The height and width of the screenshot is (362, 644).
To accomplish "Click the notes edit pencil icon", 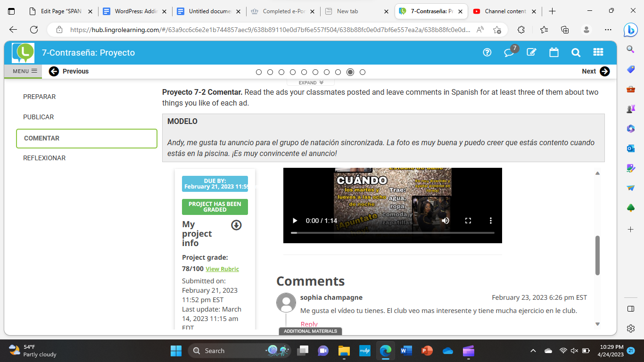I will [531, 52].
